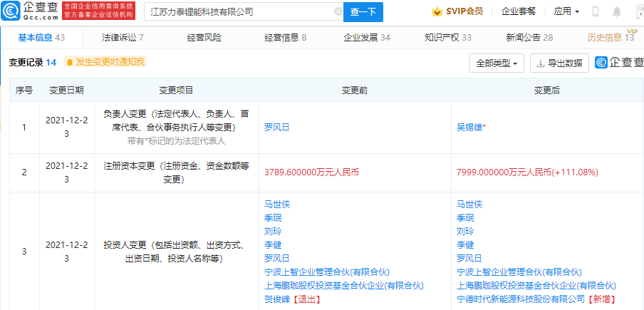644x310 pixels.
Task: Click the Qcc.com logo icon
Action: click(x=10, y=11)
